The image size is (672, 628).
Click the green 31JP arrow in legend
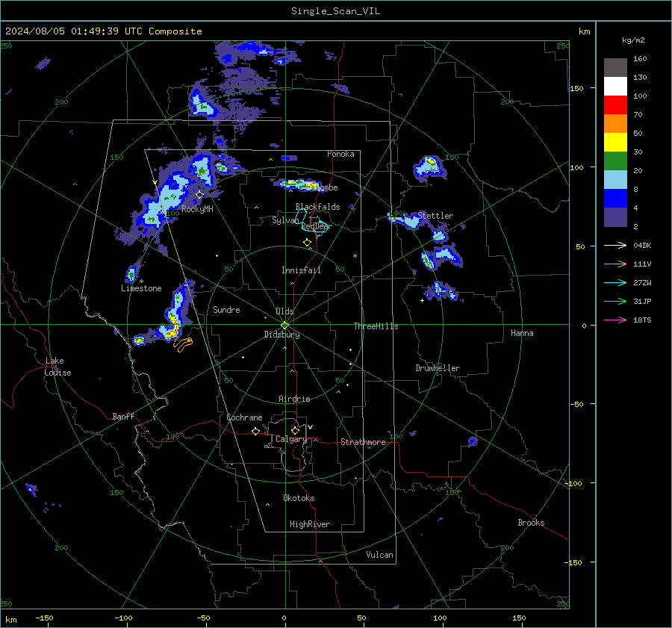pos(615,302)
